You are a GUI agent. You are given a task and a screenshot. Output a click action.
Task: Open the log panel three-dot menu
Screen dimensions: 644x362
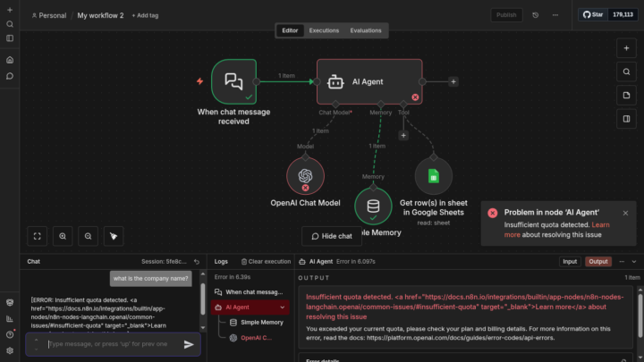click(x=622, y=261)
